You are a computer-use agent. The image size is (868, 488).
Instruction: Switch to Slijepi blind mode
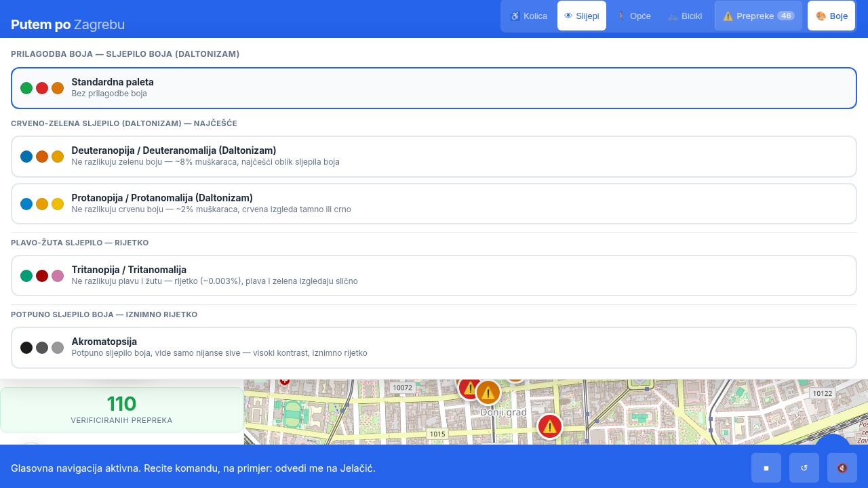coord(581,16)
